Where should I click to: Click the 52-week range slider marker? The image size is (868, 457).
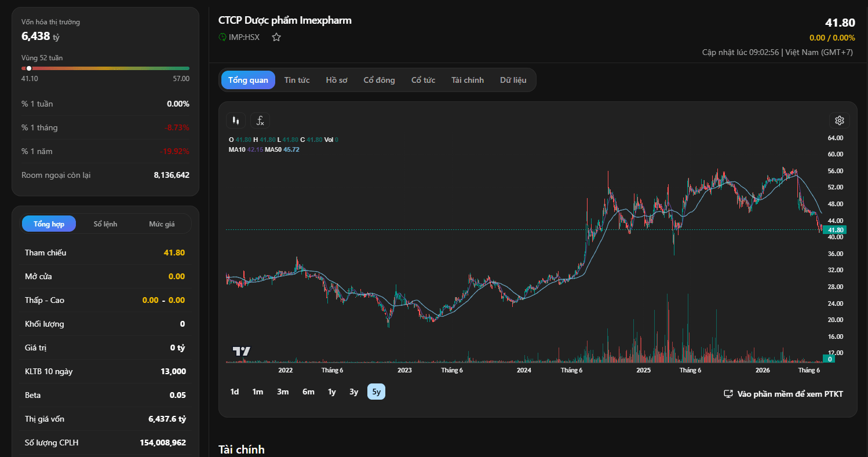[x=29, y=68]
